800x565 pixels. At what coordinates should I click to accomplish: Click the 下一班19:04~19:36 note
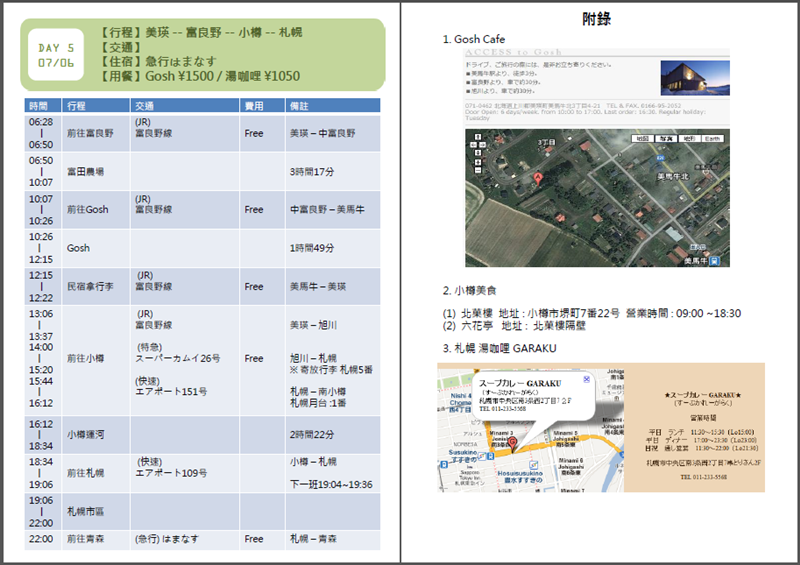click(331, 484)
